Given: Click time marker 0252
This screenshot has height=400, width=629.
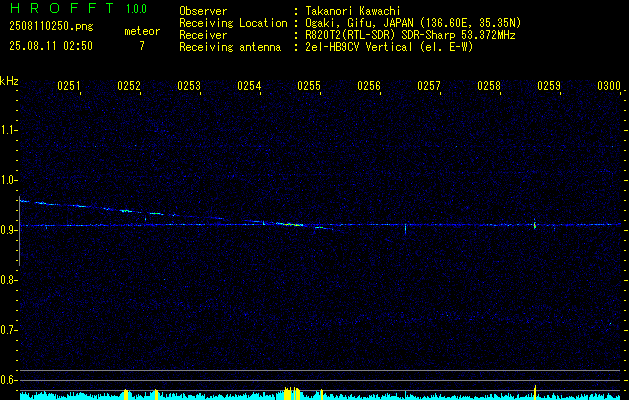Looking at the screenshot, I should coord(129,86).
